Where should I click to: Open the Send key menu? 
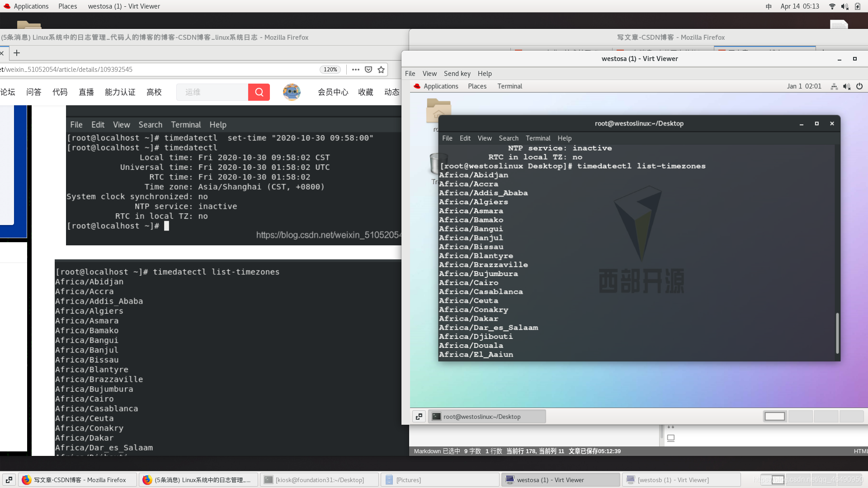[457, 74]
